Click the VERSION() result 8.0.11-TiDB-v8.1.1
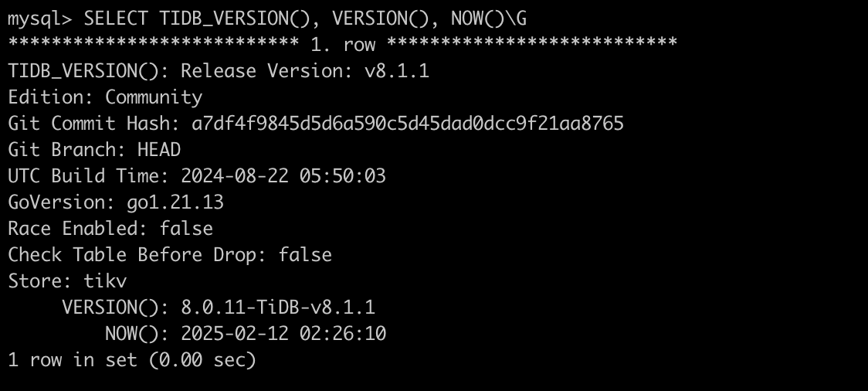The image size is (868, 391). click(278, 308)
